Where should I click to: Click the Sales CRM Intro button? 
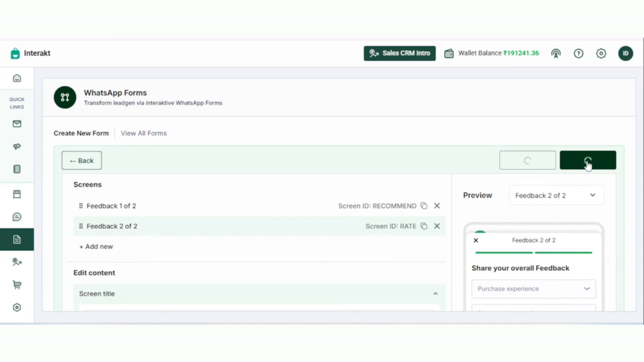click(x=399, y=53)
